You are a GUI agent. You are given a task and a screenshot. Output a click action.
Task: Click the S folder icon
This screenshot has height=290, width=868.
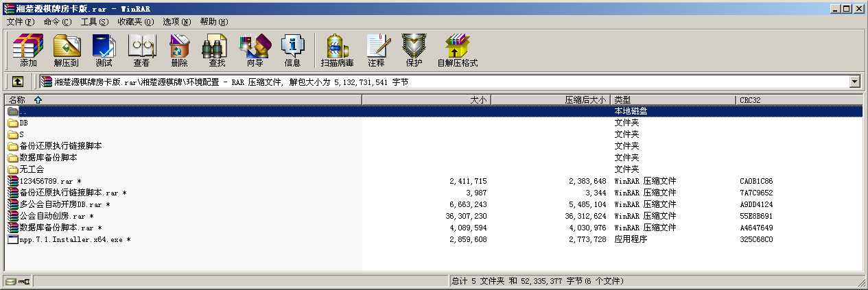(x=13, y=134)
